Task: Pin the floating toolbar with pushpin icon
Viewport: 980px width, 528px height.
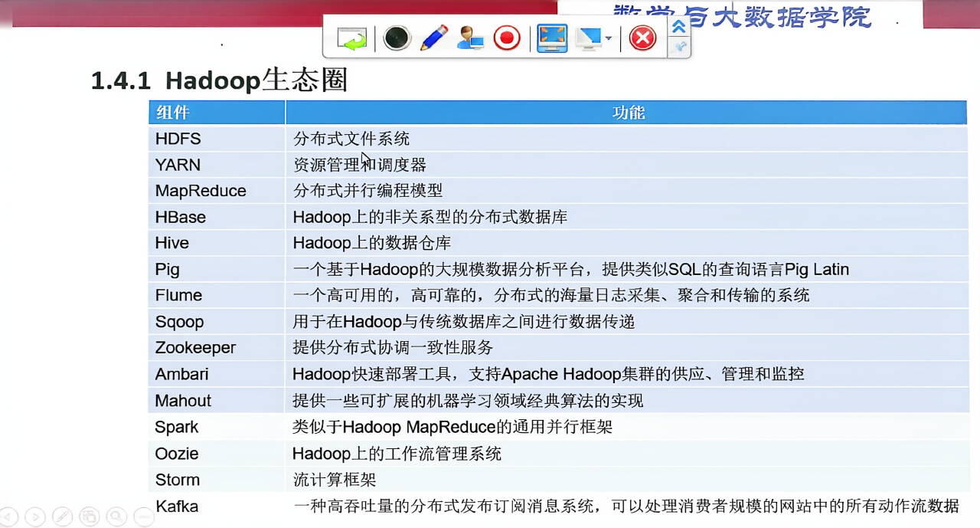Action: (x=678, y=48)
